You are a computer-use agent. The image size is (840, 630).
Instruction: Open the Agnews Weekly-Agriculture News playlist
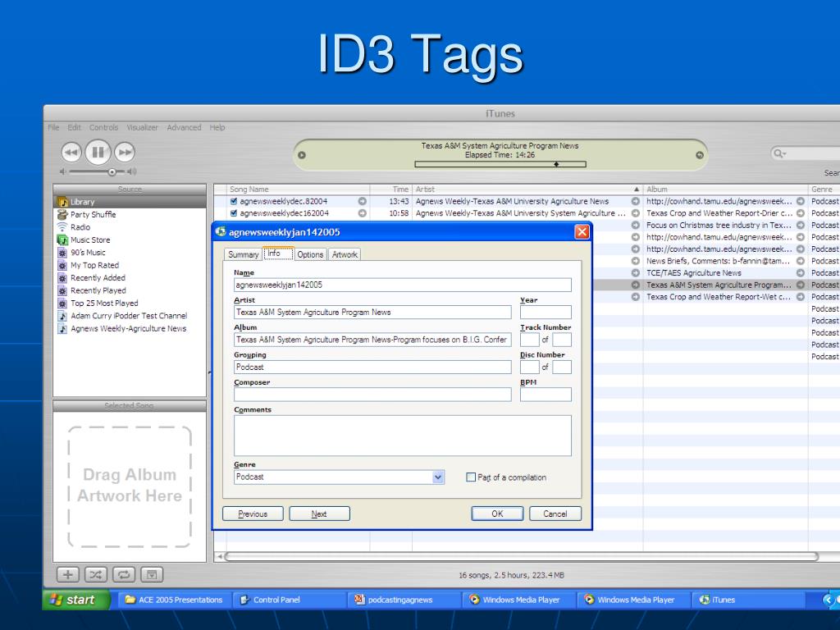point(130,328)
